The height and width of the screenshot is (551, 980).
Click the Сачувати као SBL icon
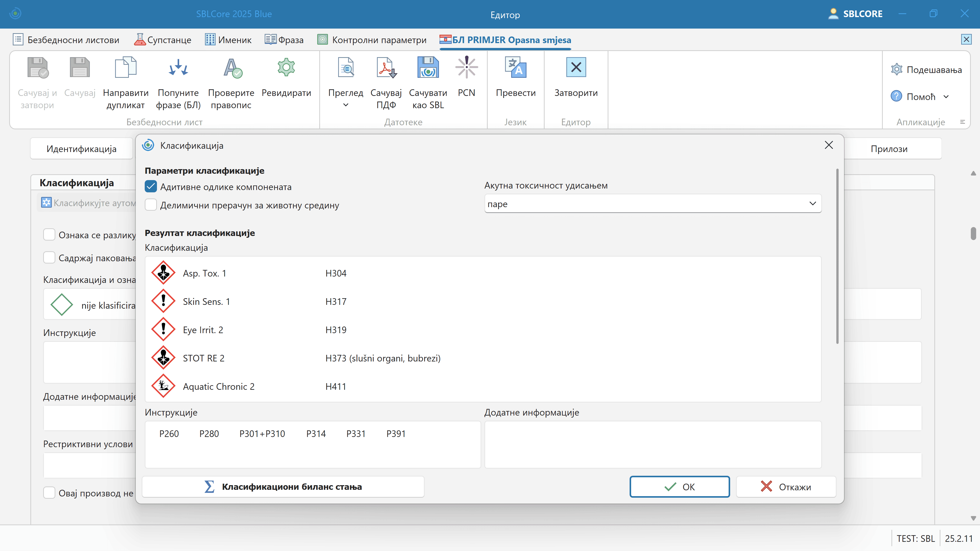[x=428, y=68]
